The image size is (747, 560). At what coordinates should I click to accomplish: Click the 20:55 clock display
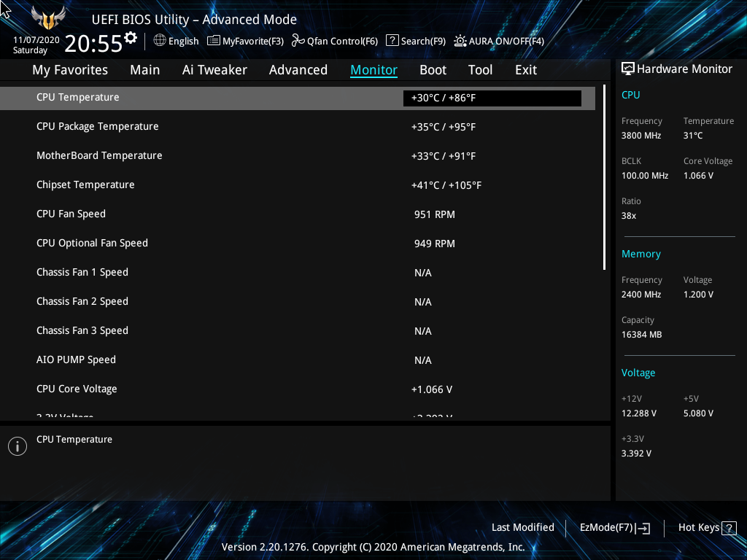coord(93,43)
